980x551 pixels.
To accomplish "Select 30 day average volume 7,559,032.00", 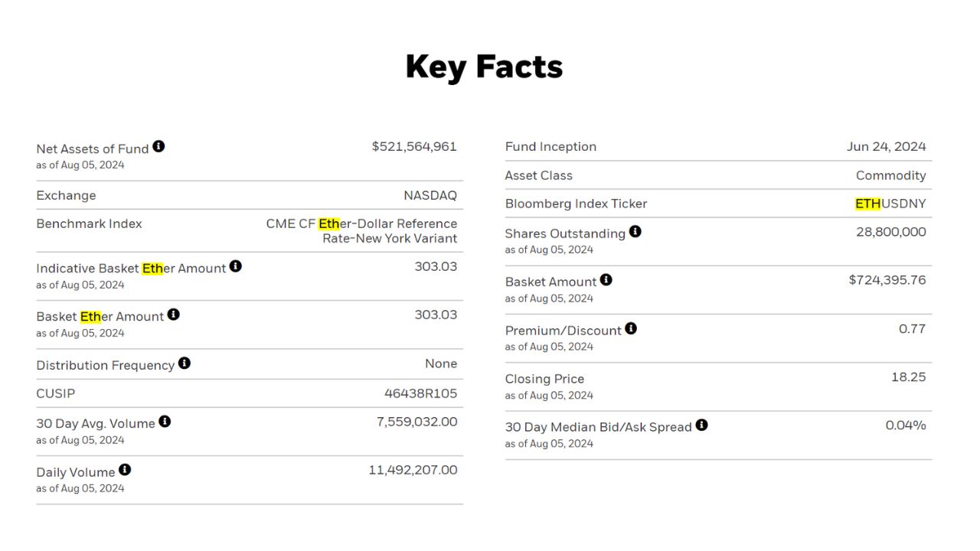I will tap(416, 422).
